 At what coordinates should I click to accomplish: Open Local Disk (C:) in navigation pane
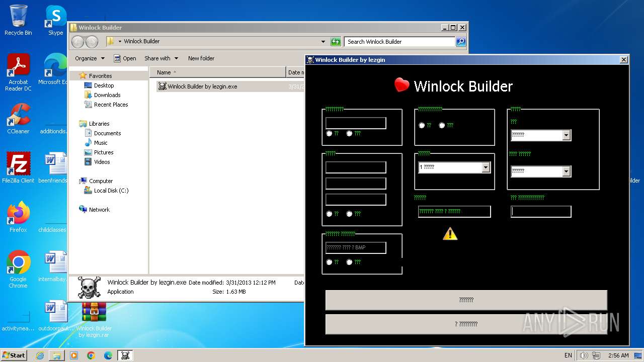coord(111,191)
